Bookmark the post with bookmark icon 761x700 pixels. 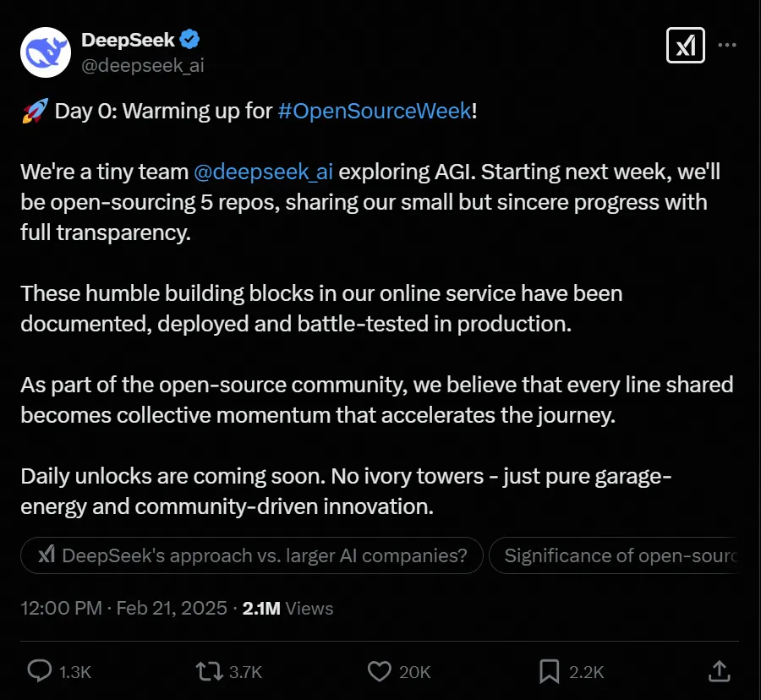549,671
